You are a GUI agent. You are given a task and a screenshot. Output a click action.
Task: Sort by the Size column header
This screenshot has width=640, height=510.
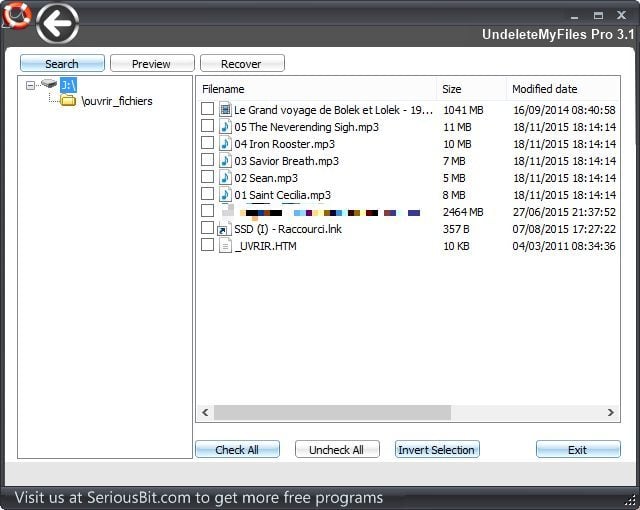471,89
